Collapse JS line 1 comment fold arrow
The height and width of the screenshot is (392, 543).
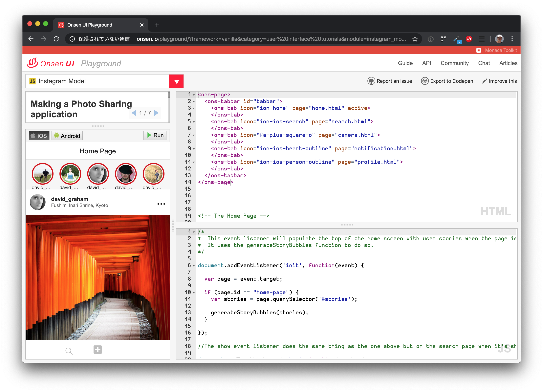pyautogui.click(x=194, y=232)
